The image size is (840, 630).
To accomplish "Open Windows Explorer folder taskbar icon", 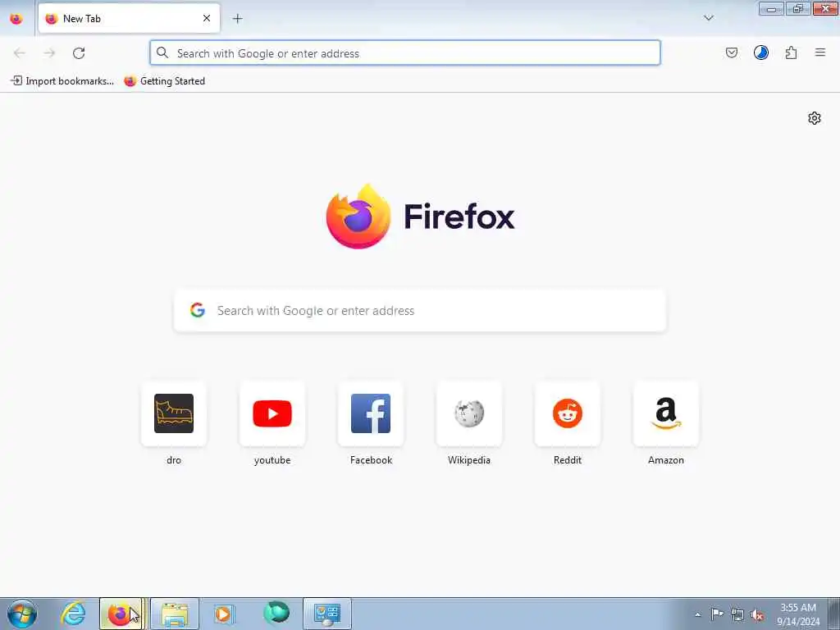I will tap(175, 614).
